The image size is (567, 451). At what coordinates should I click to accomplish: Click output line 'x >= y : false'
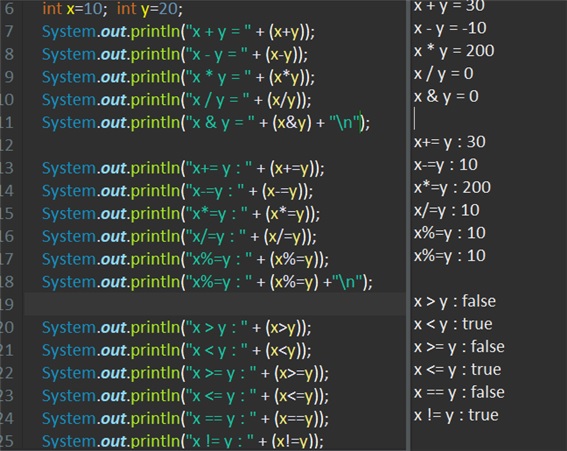[459, 347]
